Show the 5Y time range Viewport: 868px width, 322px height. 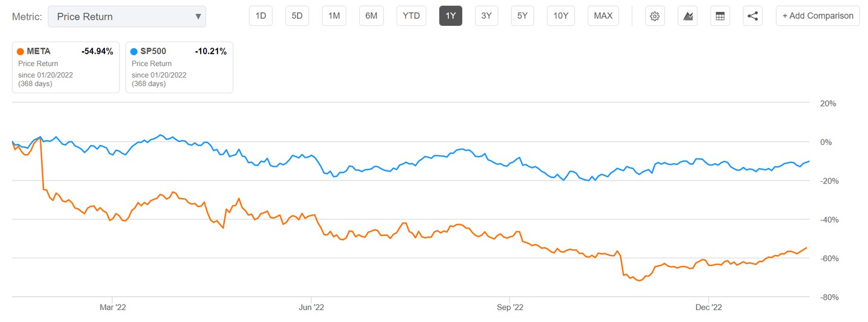pos(523,16)
